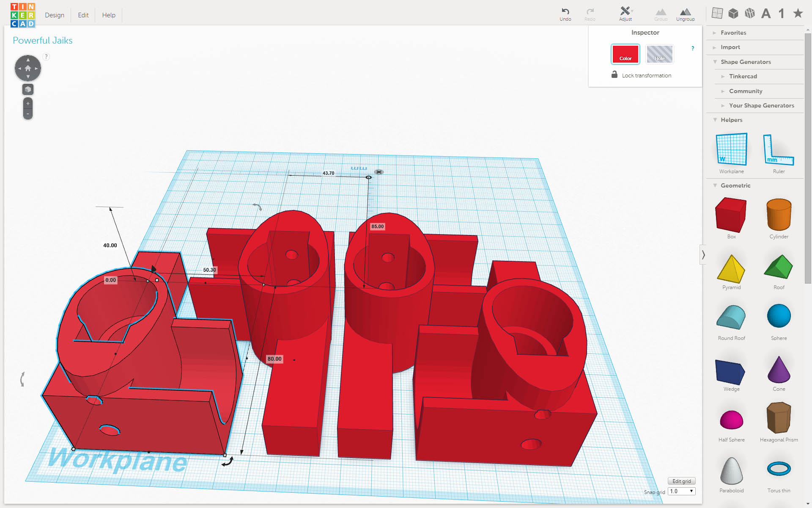The width and height of the screenshot is (812, 508).
Task: Click the Edit grid button
Action: click(x=681, y=481)
